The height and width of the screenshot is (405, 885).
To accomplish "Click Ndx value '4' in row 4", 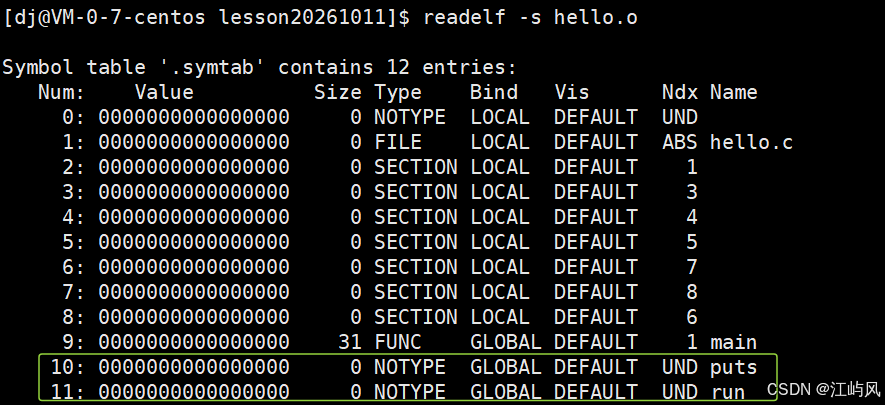I will (692, 217).
